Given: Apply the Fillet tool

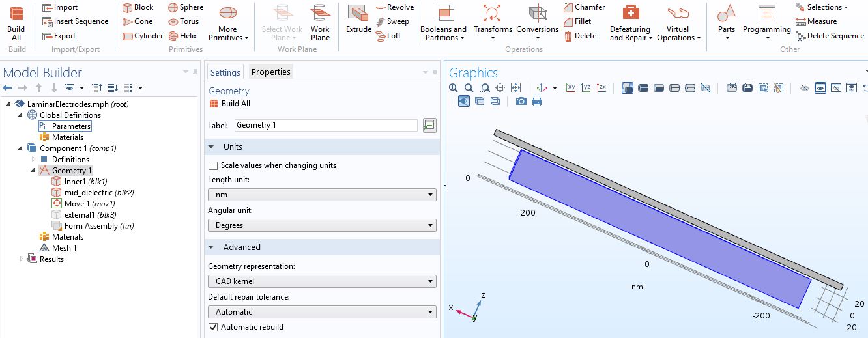Looking at the screenshot, I should tap(577, 21).
